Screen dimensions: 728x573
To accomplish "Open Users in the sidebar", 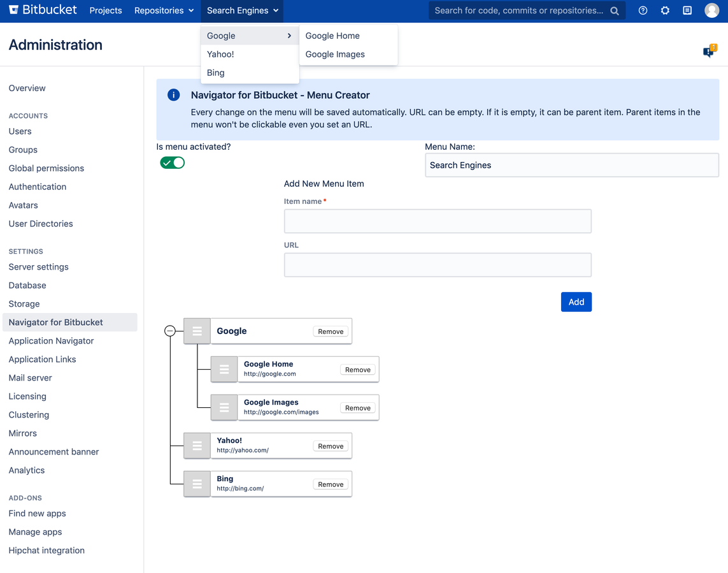I will pos(20,131).
